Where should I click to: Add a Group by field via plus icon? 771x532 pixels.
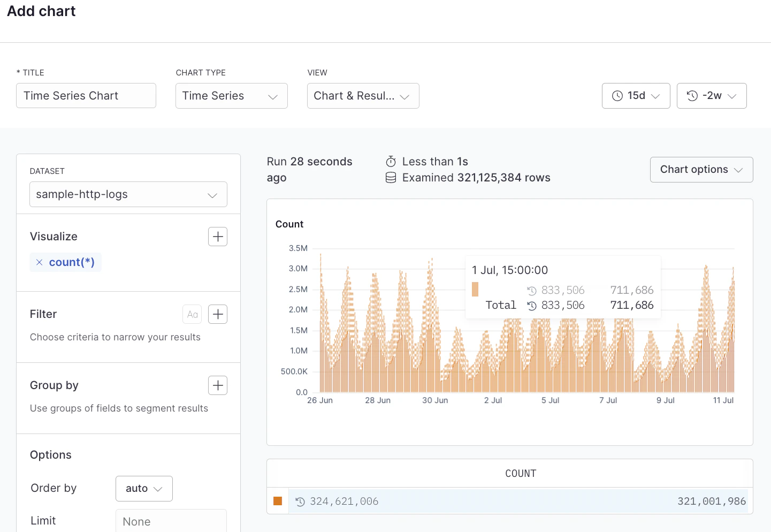pyautogui.click(x=217, y=385)
